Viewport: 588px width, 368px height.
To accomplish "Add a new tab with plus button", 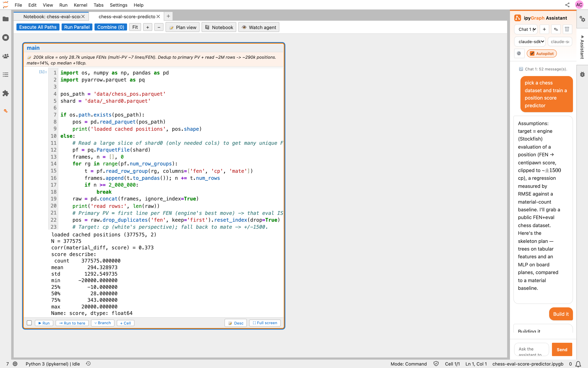I will click(x=168, y=16).
